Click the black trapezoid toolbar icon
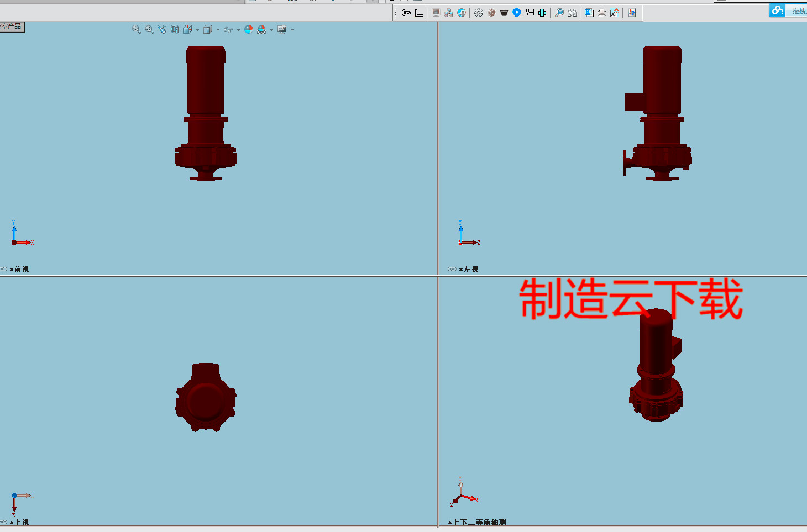This screenshot has width=807, height=532. point(504,13)
